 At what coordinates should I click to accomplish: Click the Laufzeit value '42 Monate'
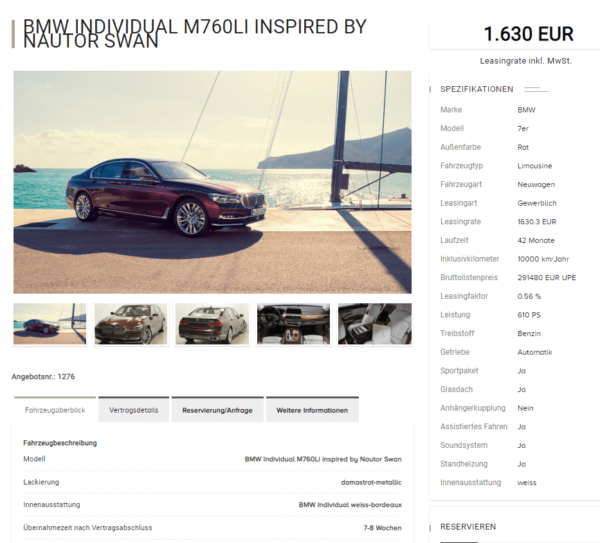(536, 241)
